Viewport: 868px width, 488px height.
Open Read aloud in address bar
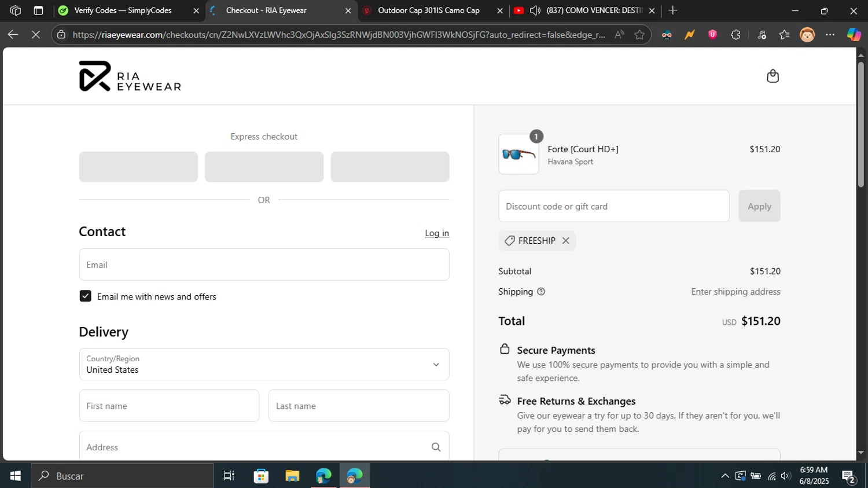pos(619,35)
